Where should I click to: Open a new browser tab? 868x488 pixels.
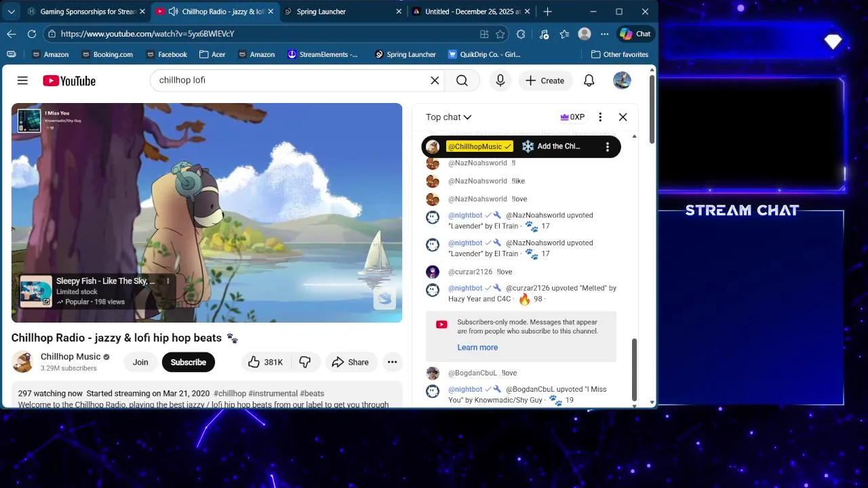click(x=548, y=12)
